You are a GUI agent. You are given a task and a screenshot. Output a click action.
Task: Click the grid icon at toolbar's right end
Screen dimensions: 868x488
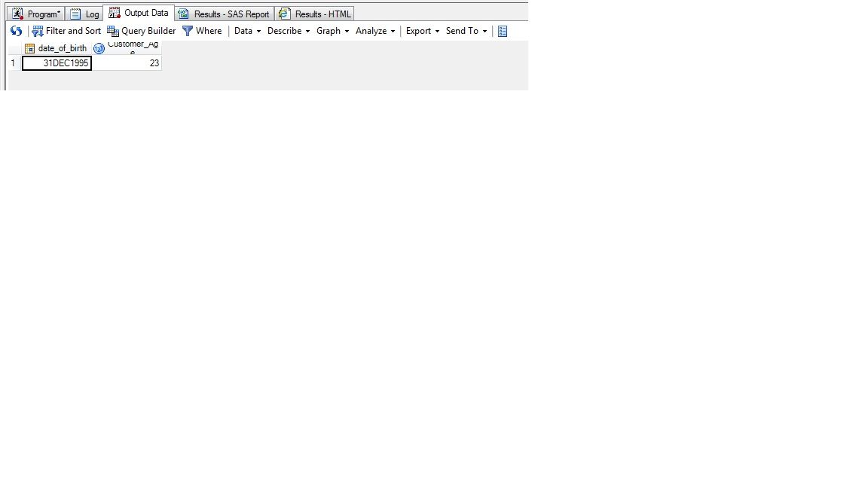point(503,31)
